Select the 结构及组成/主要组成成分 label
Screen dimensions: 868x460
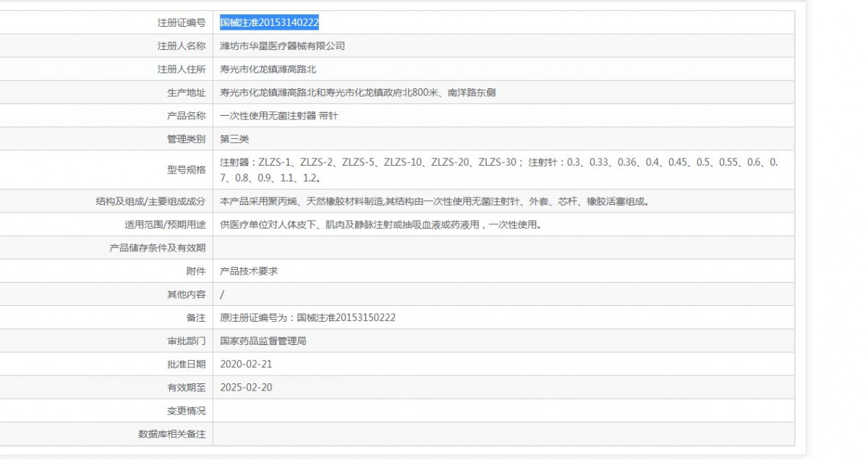click(150, 202)
